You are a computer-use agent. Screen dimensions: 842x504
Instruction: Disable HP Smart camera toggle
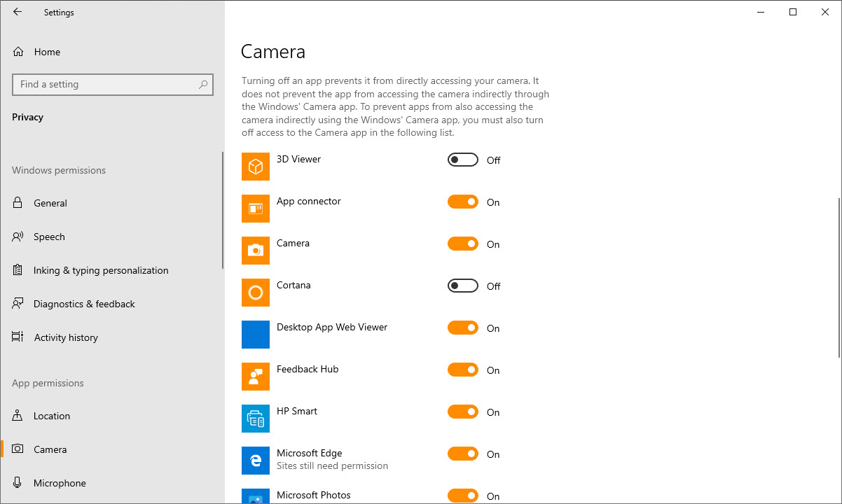point(463,412)
